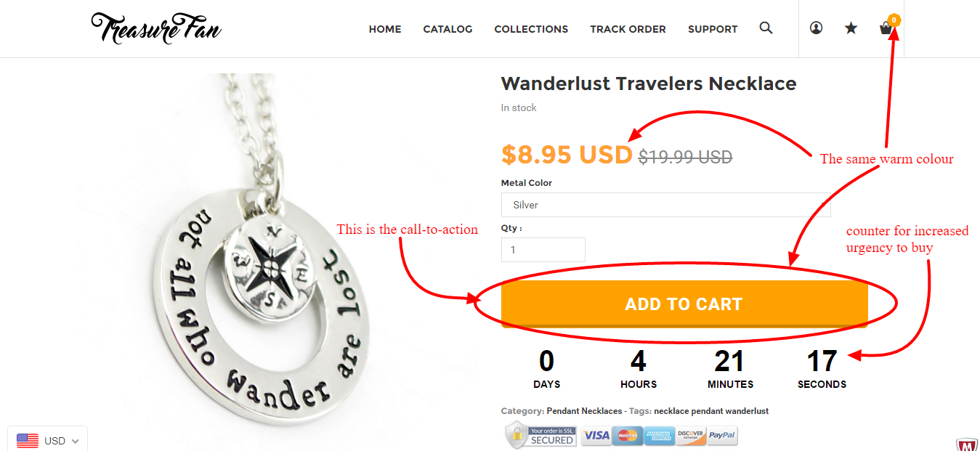980x451 pixels.
Task: Click the quantity input field
Action: tap(543, 250)
